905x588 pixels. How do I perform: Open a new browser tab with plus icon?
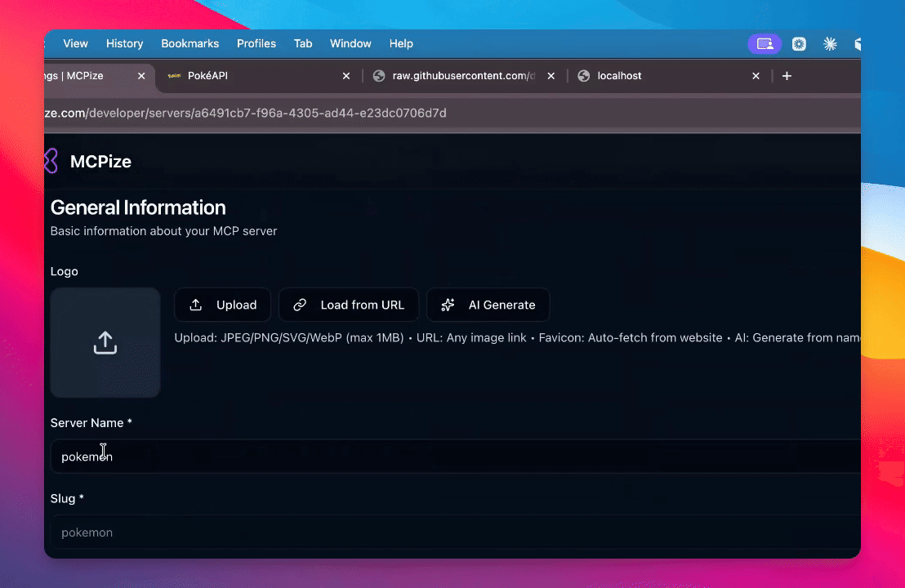pos(787,76)
